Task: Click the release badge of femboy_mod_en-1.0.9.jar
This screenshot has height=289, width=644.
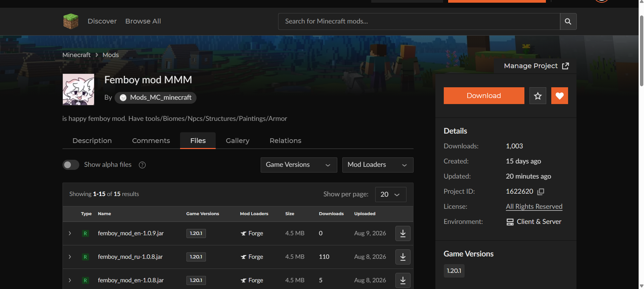Action: 85,233
